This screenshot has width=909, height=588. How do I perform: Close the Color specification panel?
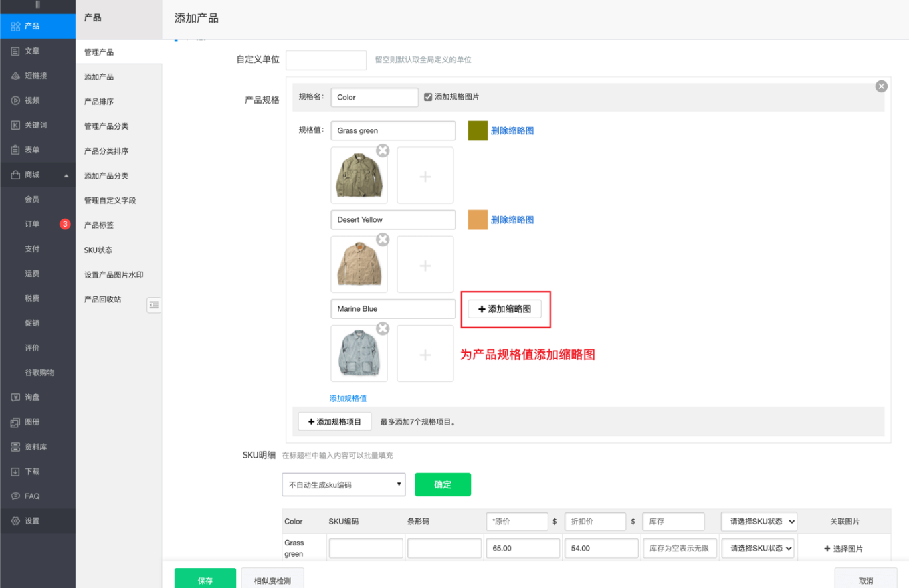[x=882, y=86]
